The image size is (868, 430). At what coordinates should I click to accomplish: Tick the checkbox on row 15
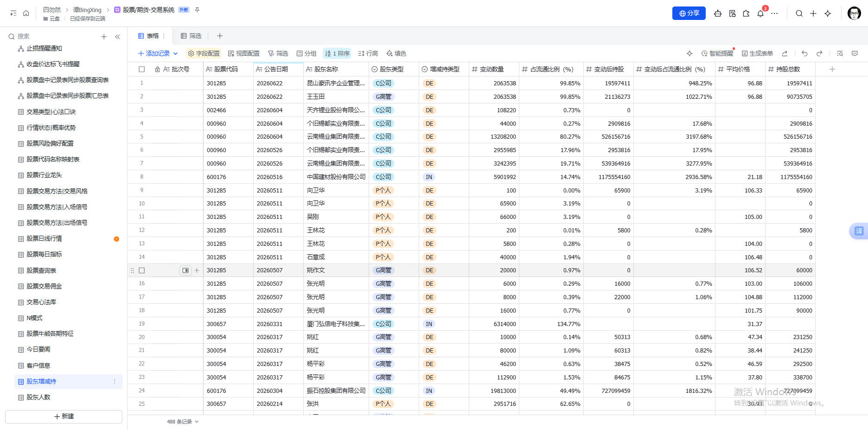click(142, 270)
